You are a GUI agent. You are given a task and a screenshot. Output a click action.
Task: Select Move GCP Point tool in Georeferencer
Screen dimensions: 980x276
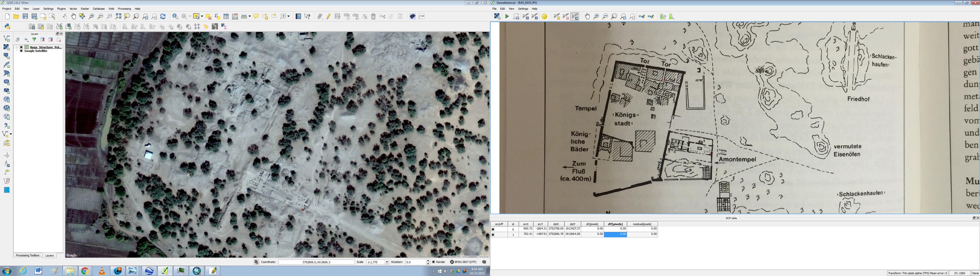coord(575,16)
